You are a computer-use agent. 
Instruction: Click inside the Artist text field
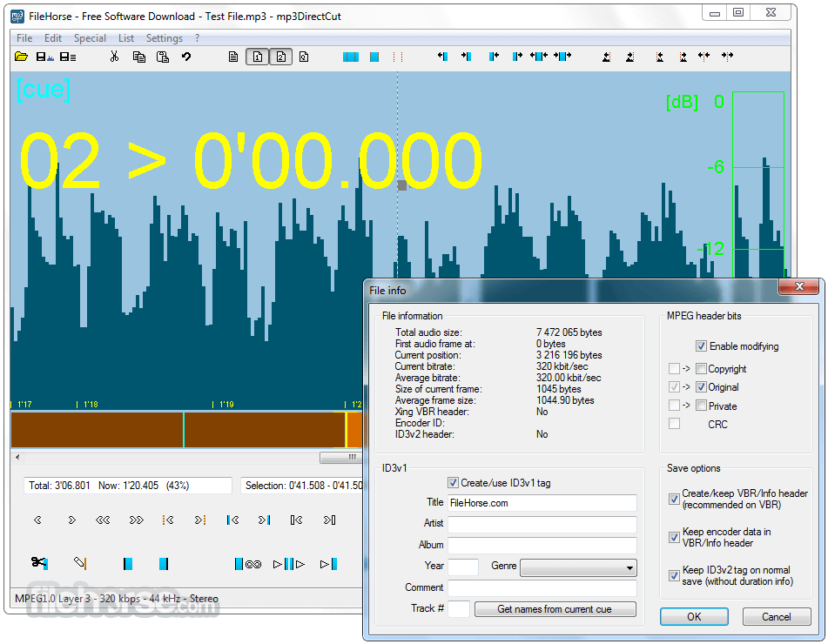click(542, 524)
